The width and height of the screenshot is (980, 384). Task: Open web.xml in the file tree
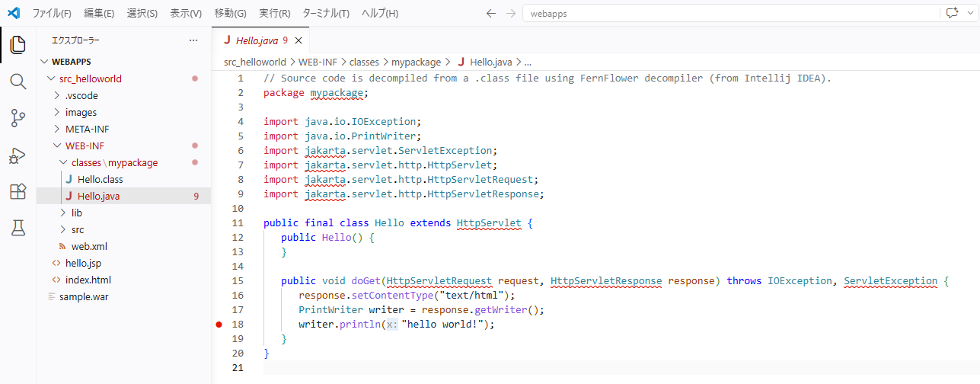[x=89, y=246]
